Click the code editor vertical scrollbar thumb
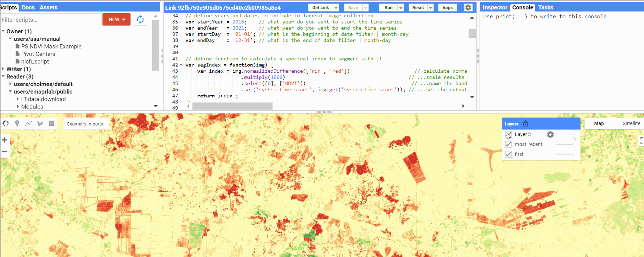This screenshot has height=257, width=644. [472, 33]
